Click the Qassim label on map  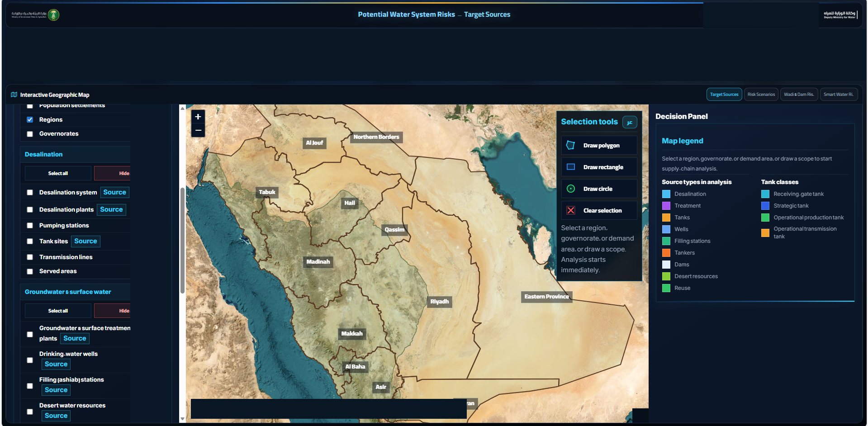(x=394, y=230)
